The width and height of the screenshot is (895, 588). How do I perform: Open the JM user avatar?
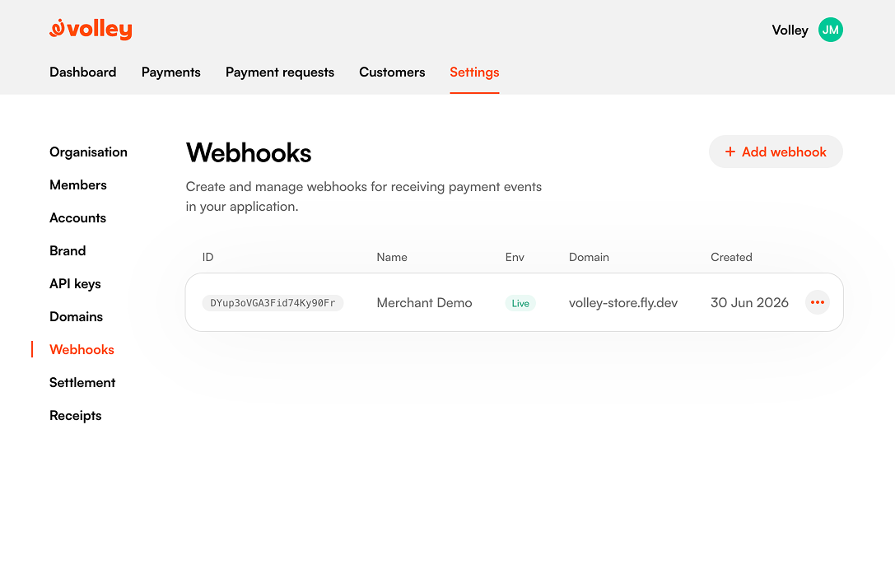pos(830,30)
